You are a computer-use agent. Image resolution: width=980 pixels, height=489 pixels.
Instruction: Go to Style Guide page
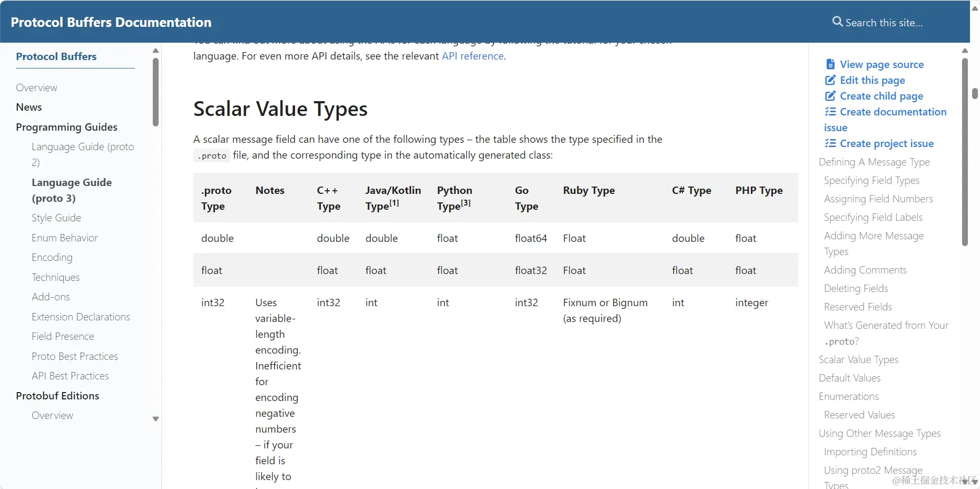tap(56, 218)
